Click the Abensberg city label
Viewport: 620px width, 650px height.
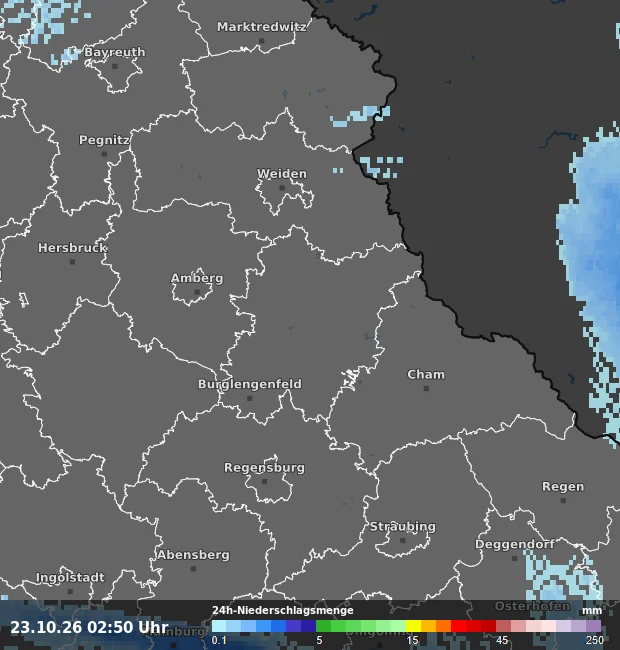(x=193, y=555)
